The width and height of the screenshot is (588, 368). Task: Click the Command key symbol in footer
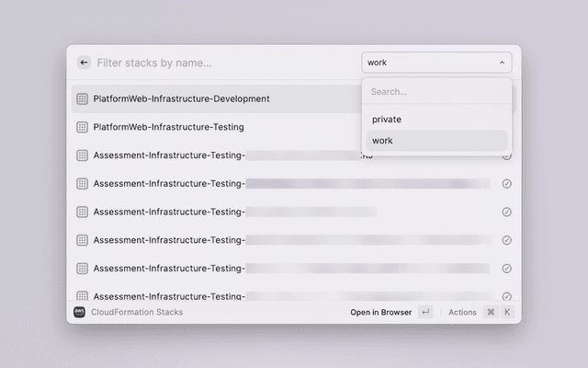[491, 312]
